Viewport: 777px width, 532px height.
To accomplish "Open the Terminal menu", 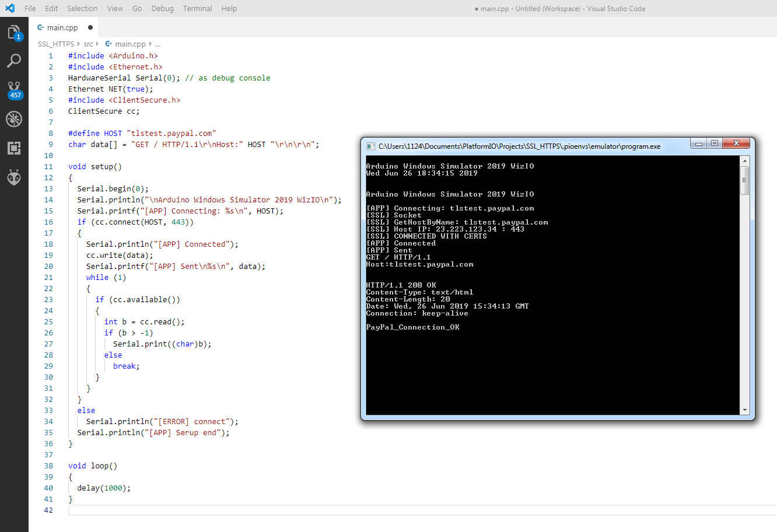I will [x=198, y=8].
